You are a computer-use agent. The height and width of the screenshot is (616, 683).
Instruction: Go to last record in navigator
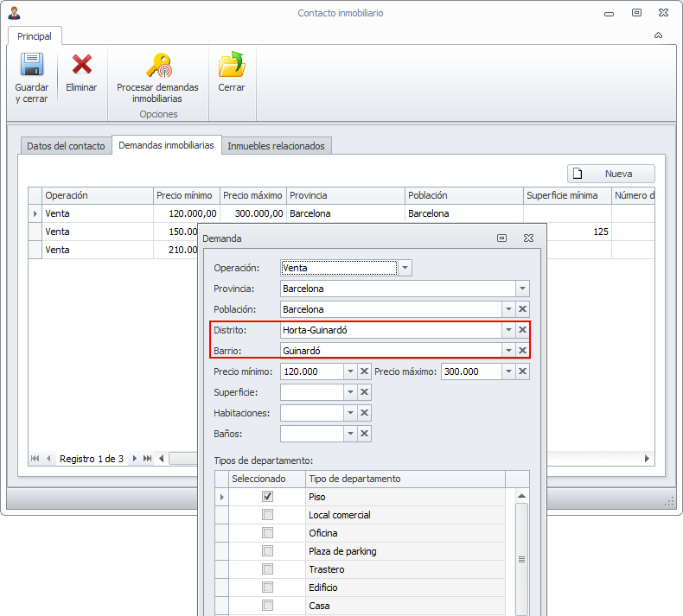147,459
